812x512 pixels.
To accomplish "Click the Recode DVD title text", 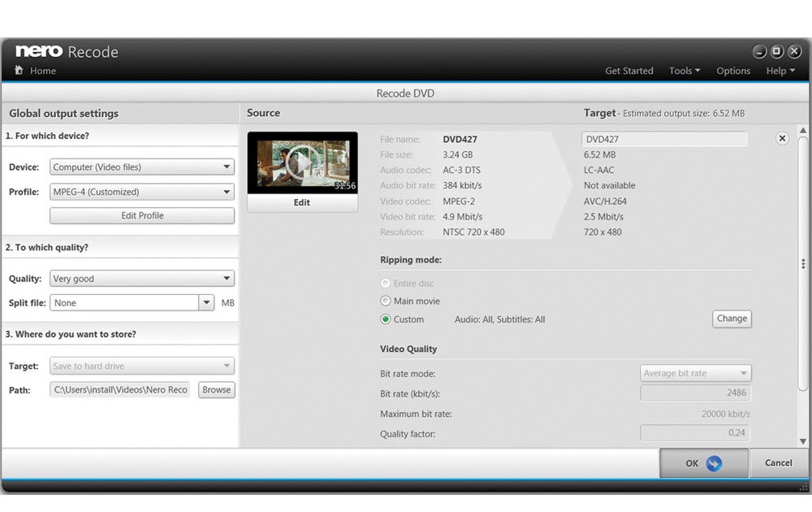I will (x=405, y=93).
